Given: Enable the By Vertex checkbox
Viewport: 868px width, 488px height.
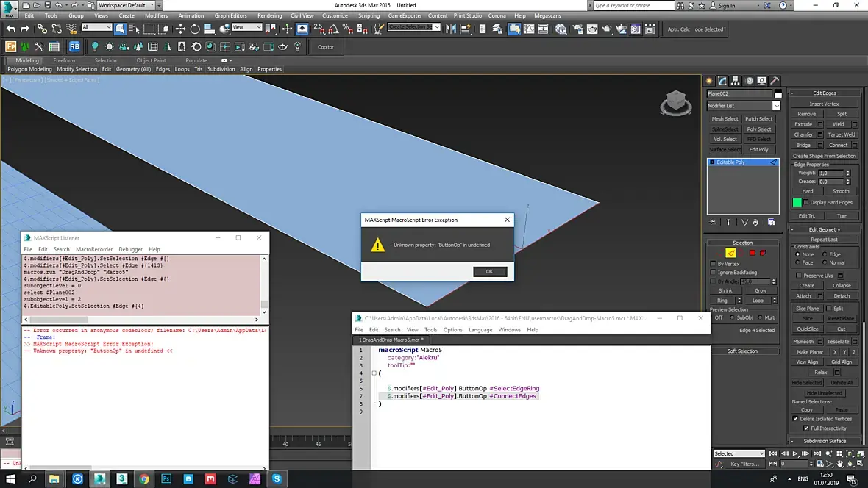Looking at the screenshot, I should (713, 263).
